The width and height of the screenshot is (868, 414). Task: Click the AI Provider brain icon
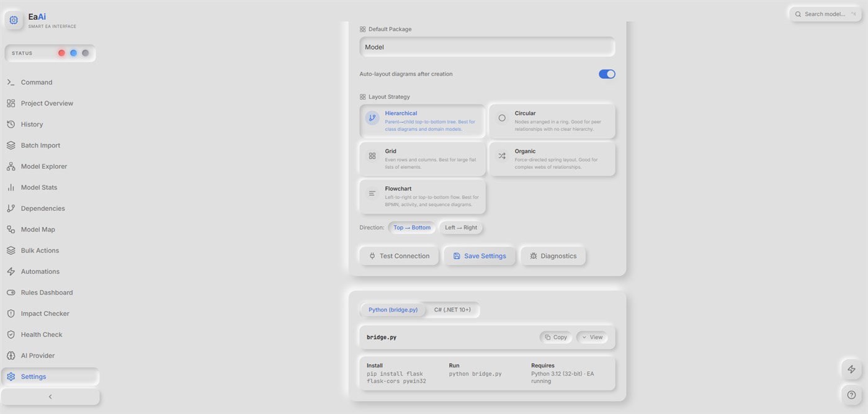(11, 356)
